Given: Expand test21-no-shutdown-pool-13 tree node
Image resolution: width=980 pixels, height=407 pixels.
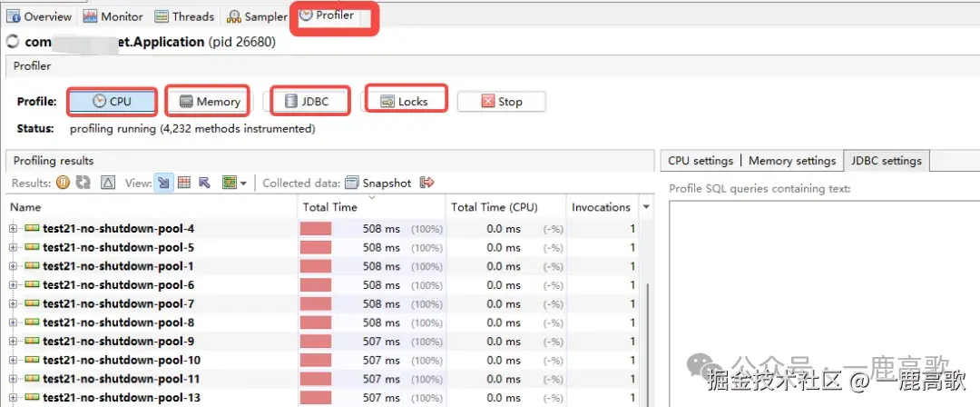Looking at the screenshot, I should 13,398.
